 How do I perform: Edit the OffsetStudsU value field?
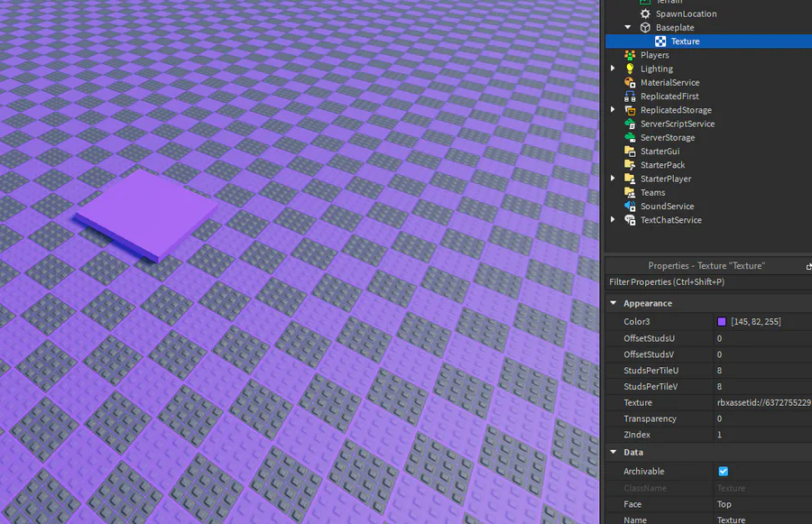click(762, 338)
